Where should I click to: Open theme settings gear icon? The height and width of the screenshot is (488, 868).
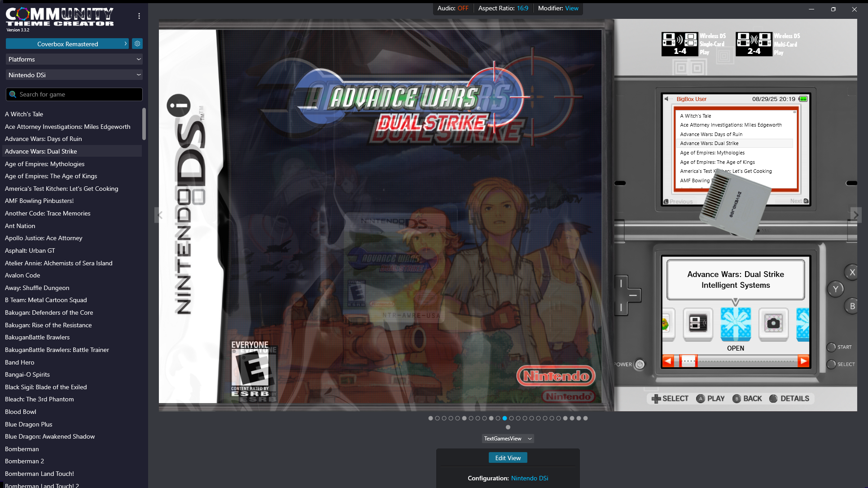(x=137, y=44)
